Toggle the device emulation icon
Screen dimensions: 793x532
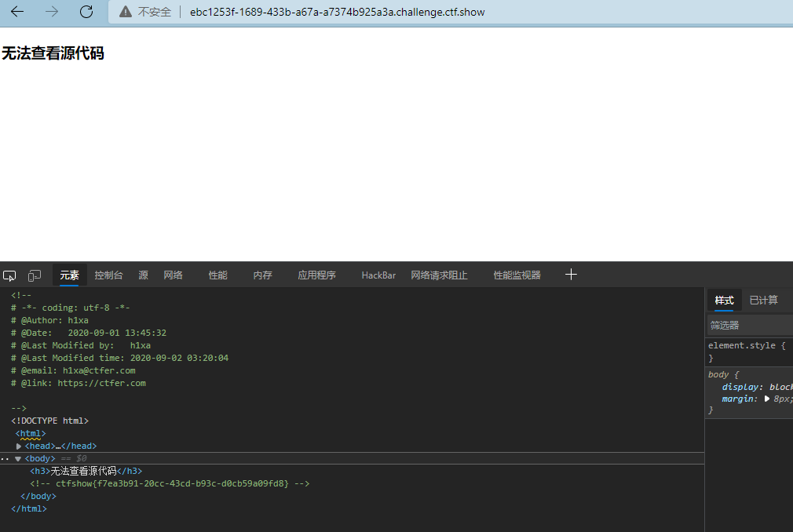point(34,275)
